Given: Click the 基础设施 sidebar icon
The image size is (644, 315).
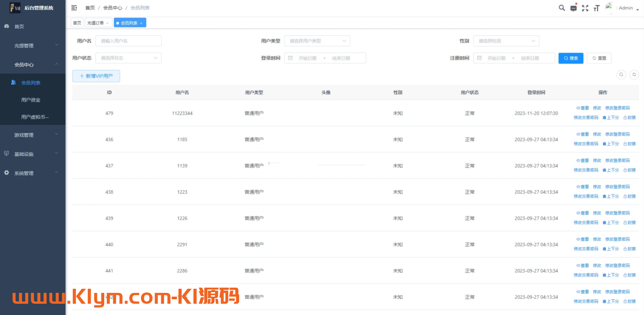Looking at the screenshot, I should [x=6, y=153].
